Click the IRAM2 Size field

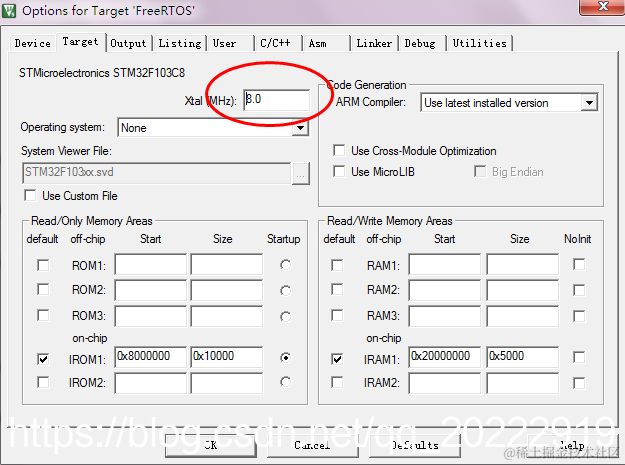[x=522, y=383]
